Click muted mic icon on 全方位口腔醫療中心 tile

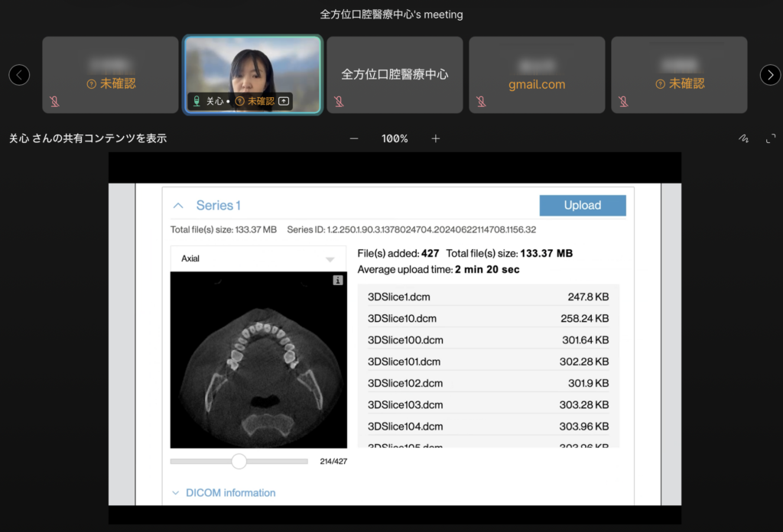click(339, 101)
